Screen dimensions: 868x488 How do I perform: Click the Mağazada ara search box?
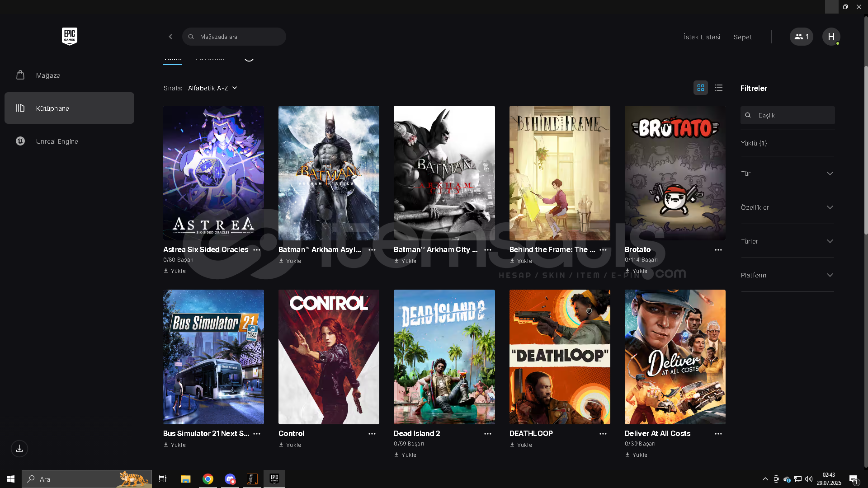pyautogui.click(x=234, y=37)
